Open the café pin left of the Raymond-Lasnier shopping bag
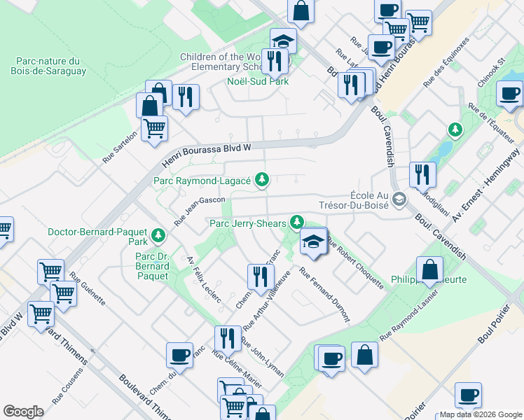 332,360
